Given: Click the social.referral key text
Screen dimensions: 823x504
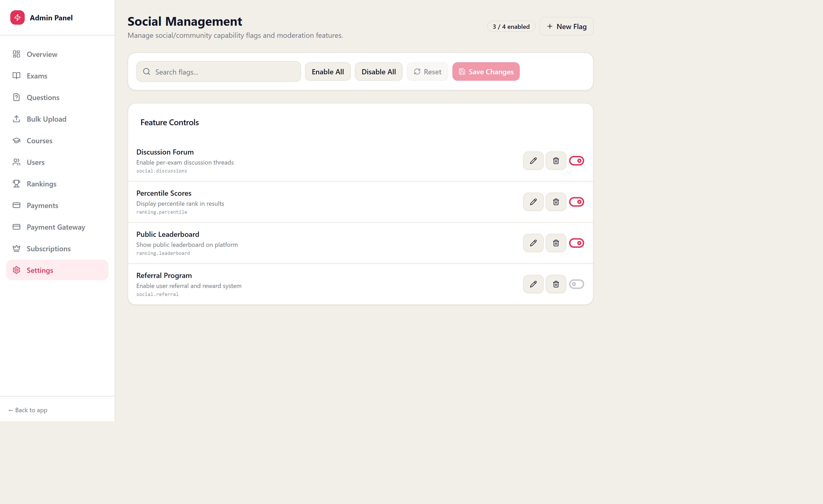Looking at the screenshot, I should [157, 294].
